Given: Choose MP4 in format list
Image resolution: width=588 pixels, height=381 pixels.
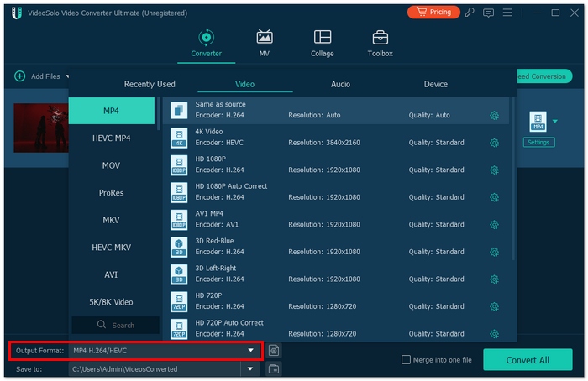Looking at the screenshot, I should pyautogui.click(x=112, y=111).
